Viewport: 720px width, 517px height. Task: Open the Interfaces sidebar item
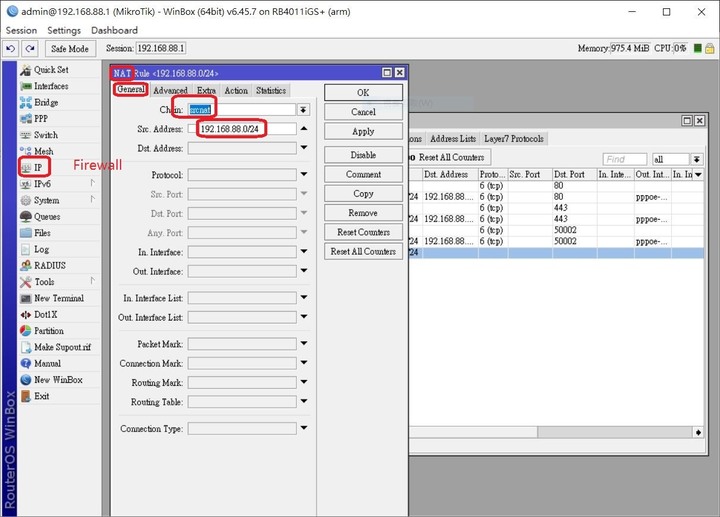click(x=51, y=86)
